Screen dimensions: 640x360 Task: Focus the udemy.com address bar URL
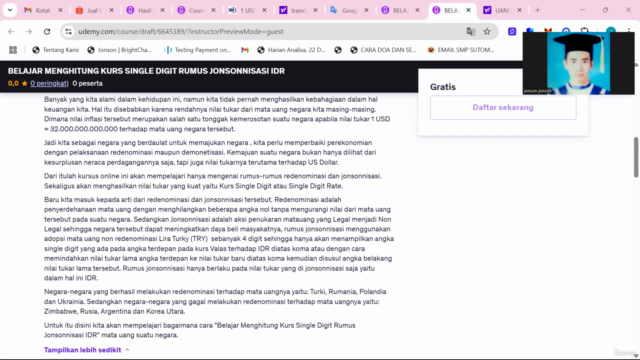click(180, 31)
